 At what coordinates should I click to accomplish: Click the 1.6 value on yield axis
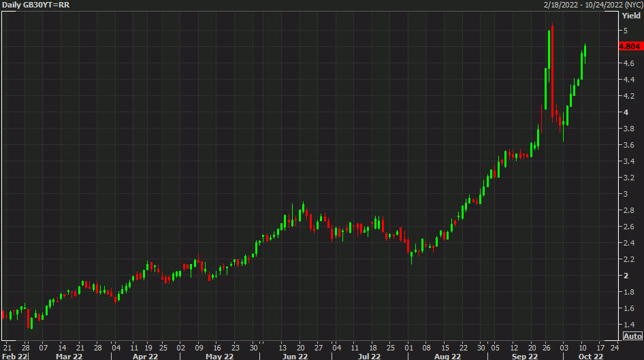point(628,308)
